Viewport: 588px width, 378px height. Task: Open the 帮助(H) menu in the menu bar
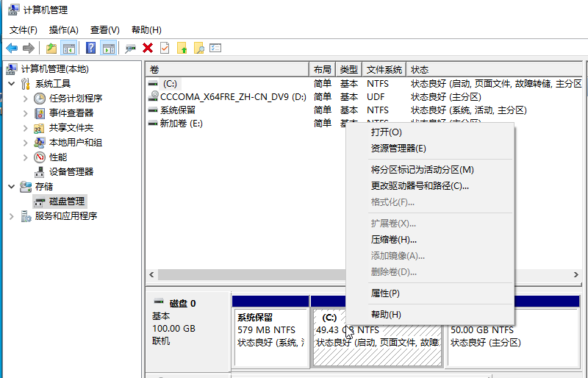tap(146, 30)
